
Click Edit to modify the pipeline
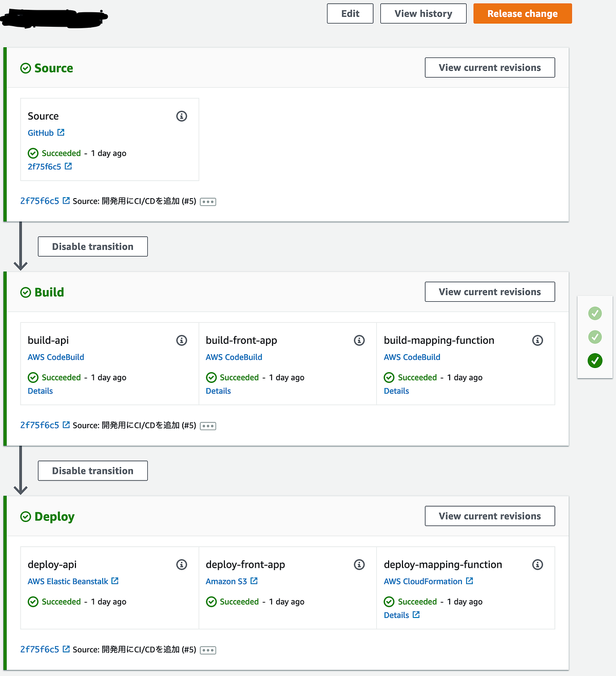point(350,13)
